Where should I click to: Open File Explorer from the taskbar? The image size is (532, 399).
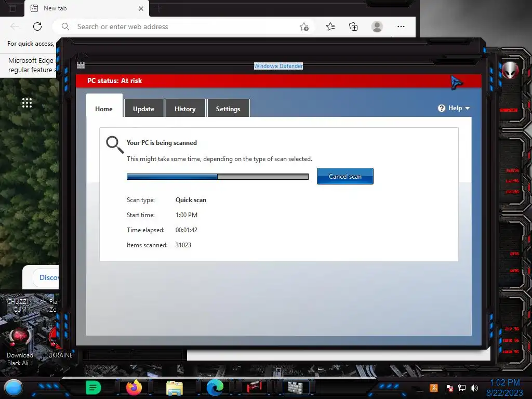175,388
